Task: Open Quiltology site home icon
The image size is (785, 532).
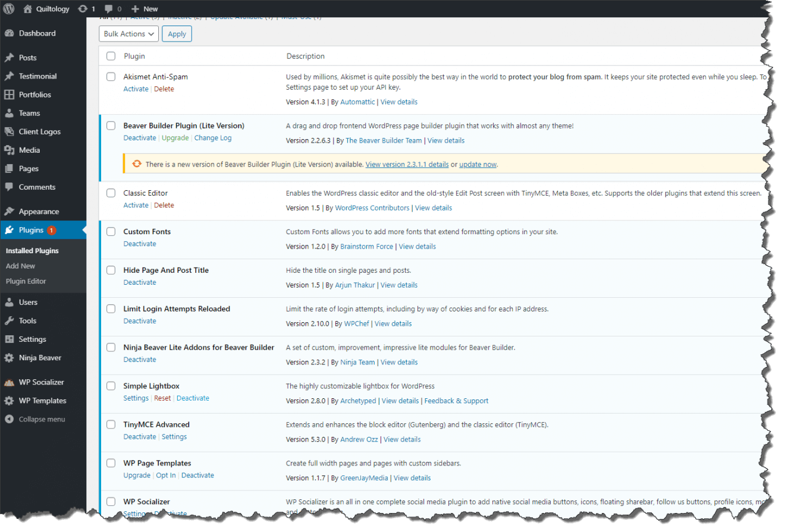Action: 28,9
